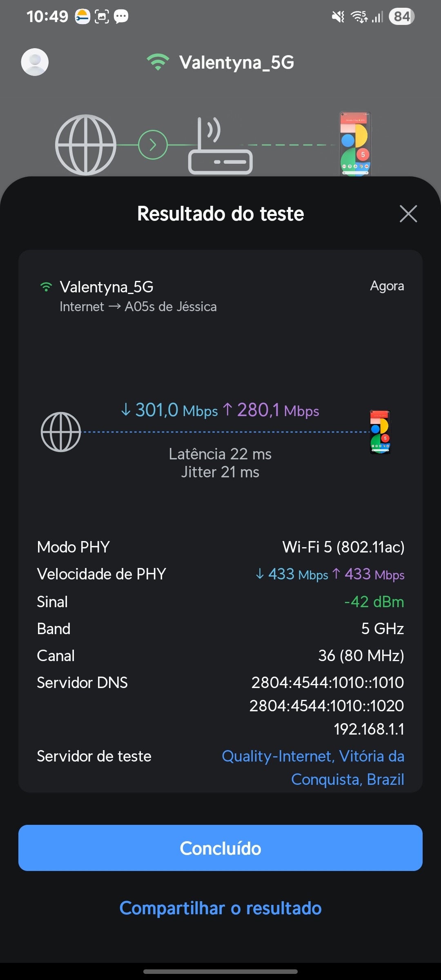This screenshot has width=441, height=980.
Task: Tap the small Wi-Fi icon beside Valentyna_5G
Action: [46, 287]
